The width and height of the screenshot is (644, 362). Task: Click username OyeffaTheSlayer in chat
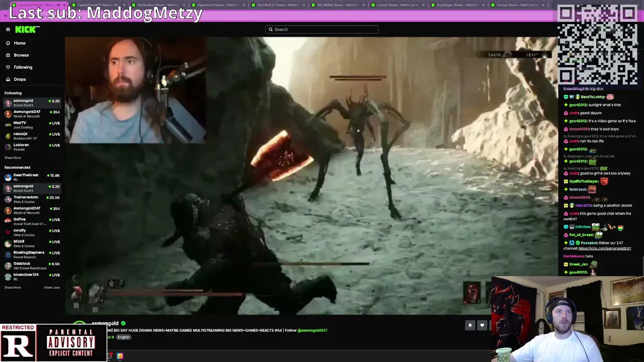click(x=584, y=182)
